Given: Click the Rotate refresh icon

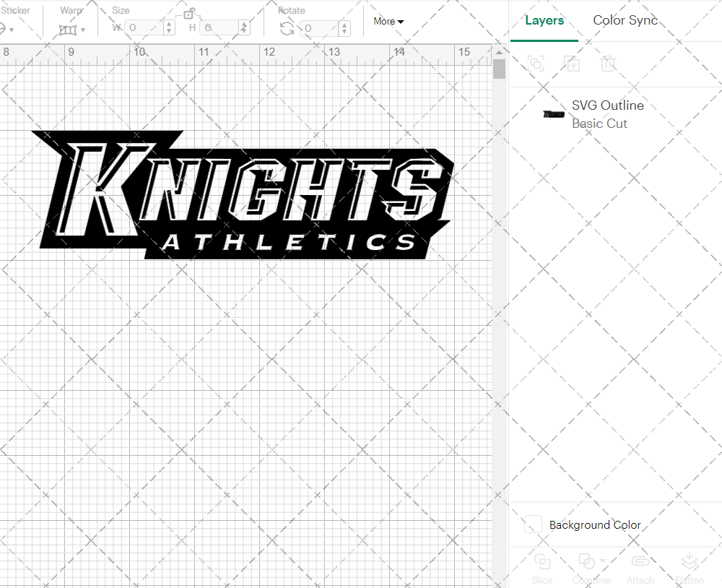Looking at the screenshot, I should pyautogui.click(x=286, y=27).
